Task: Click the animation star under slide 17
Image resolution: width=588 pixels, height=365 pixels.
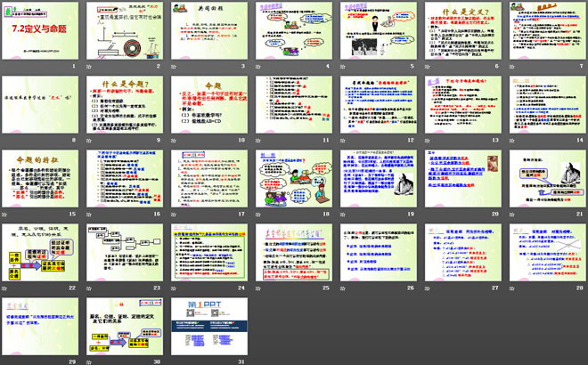Action: (174, 215)
